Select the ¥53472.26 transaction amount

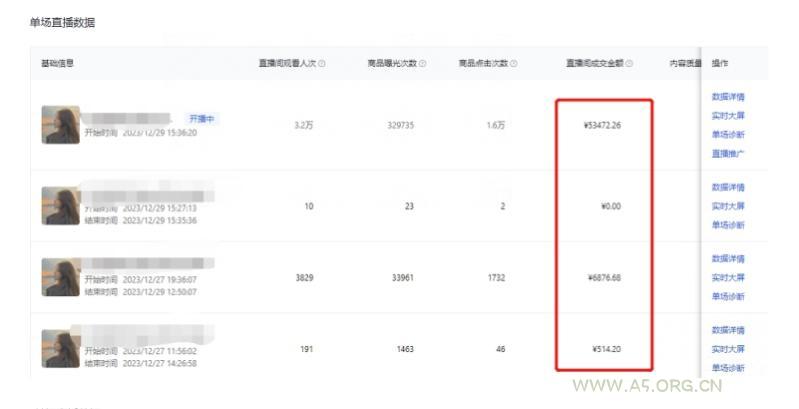pyautogui.click(x=602, y=125)
